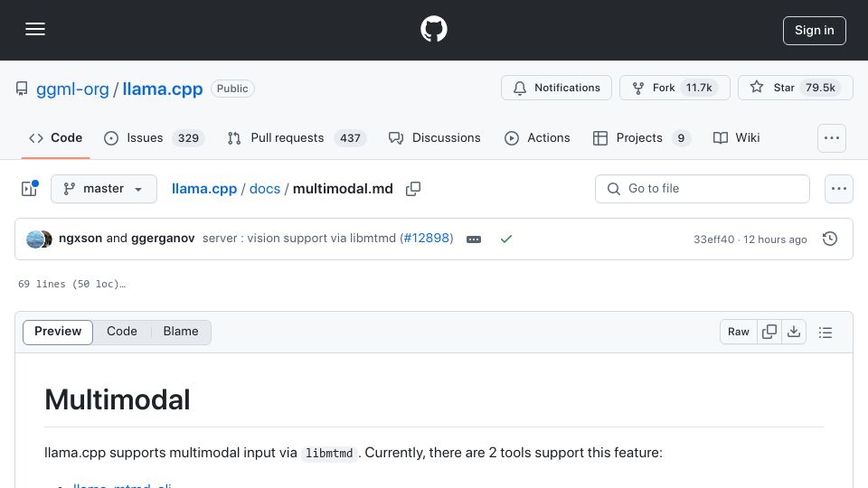The image size is (868, 488).
Task: Click the Public repository badge
Action: click(232, 89)
